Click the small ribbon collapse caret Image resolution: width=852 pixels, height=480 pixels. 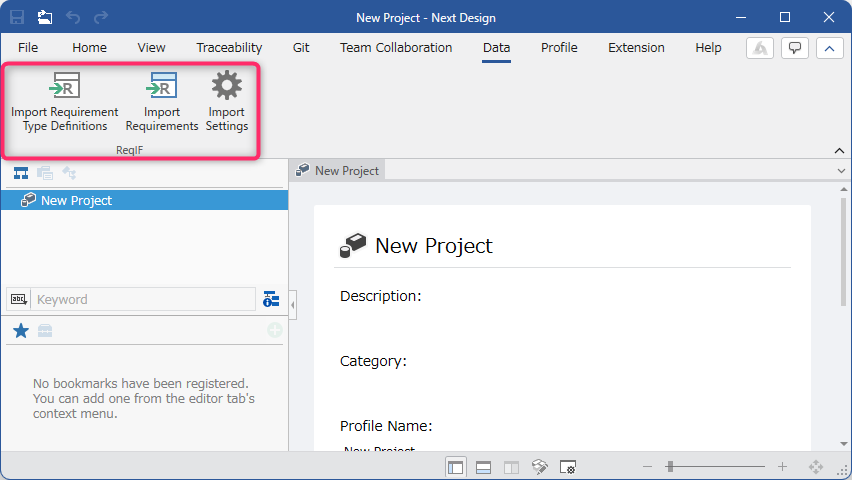(x=839, y=151)
